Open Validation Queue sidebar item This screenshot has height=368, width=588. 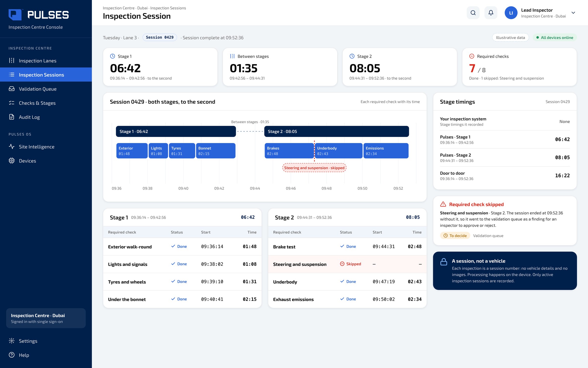click(46, 89)
